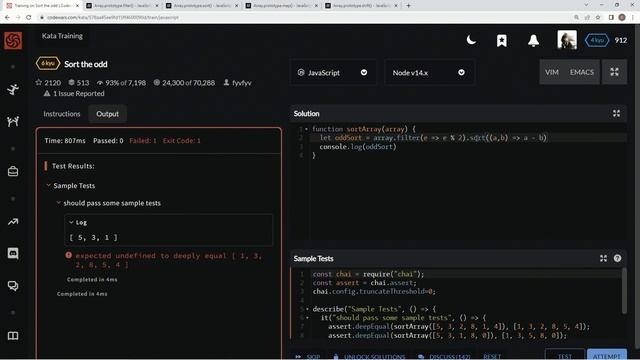Open the Node v14.x version dropdown
This screenshot has height=360, width=640.
(429, 72)
